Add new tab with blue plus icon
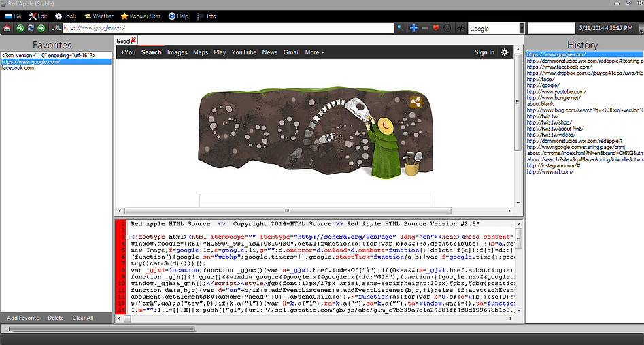 point(413,28)
